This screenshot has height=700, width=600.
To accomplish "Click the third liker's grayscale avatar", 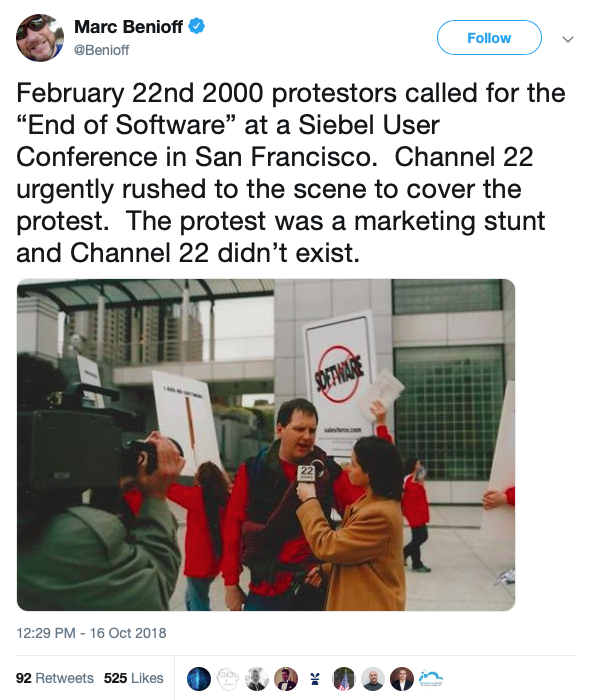I will 258,677.
